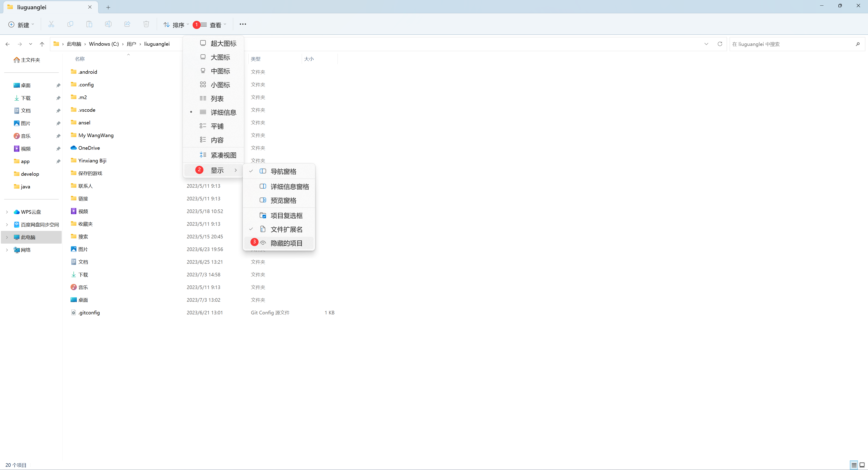Choose 超大图标 extra large icons
868x470 pixels.
[213, 43]
